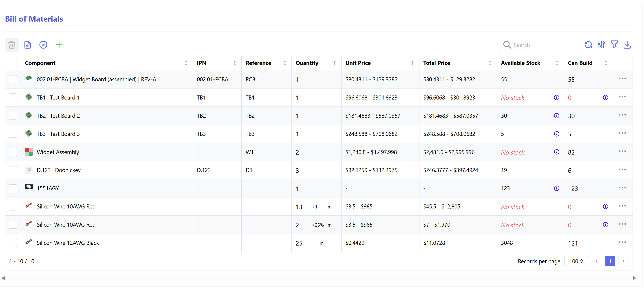Click the import BOM file icon
The height and width of the screenshot is (290, 644).
point(27,45)
